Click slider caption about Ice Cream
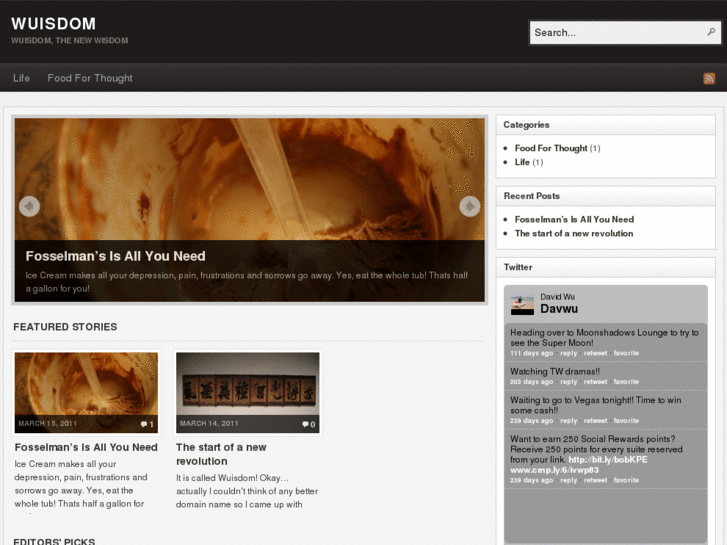 coord(247,282)
